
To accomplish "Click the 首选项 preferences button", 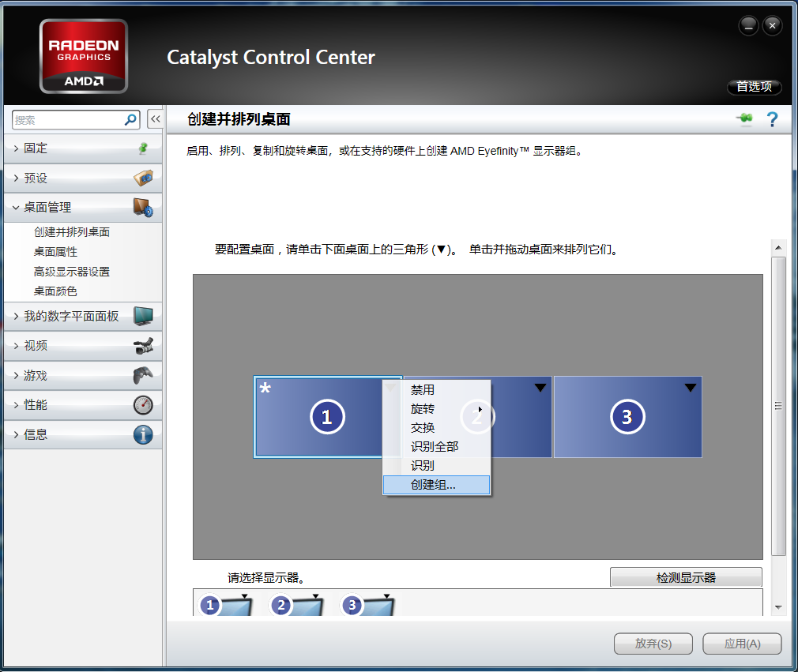I will pos(755,87).
